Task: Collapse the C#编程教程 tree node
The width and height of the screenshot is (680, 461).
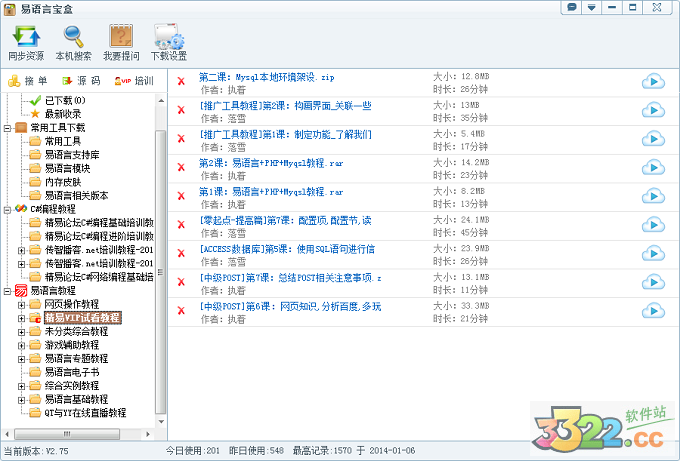Action: tap(7, 209)
